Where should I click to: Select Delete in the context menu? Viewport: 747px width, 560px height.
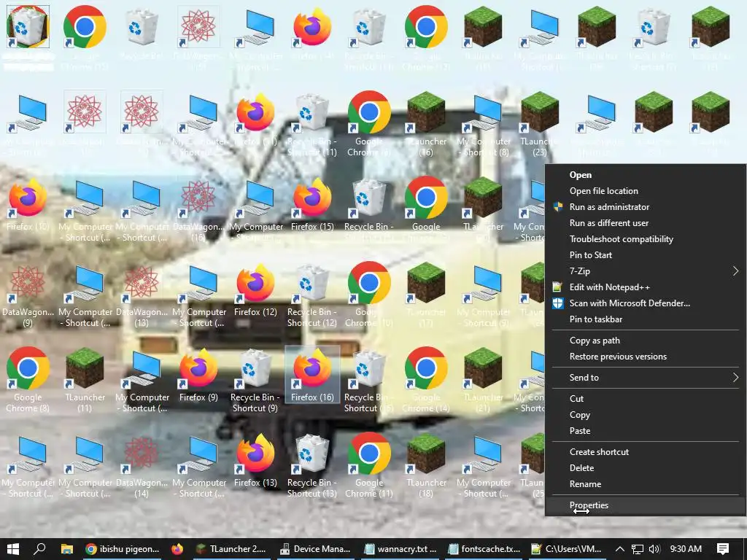coord(646,468)
